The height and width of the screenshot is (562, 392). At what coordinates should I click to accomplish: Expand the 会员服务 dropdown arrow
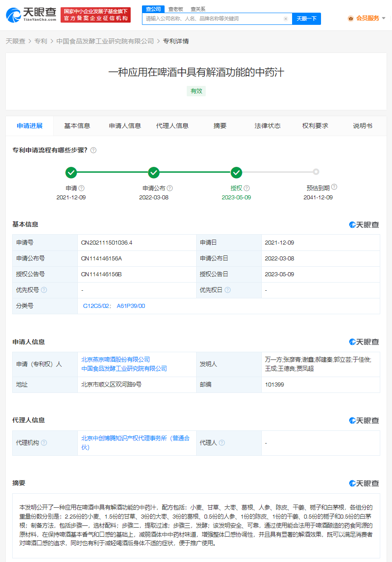[383, 19]
